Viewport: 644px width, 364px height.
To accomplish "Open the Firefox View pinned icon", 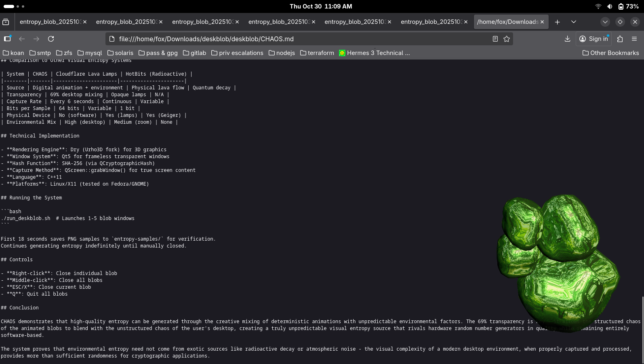I will (6, 22).
